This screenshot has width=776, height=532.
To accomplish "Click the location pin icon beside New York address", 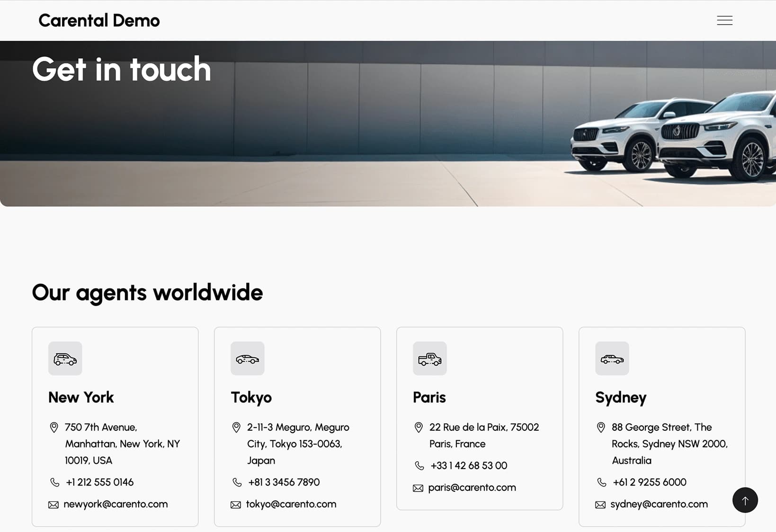I will click(54, 427).
